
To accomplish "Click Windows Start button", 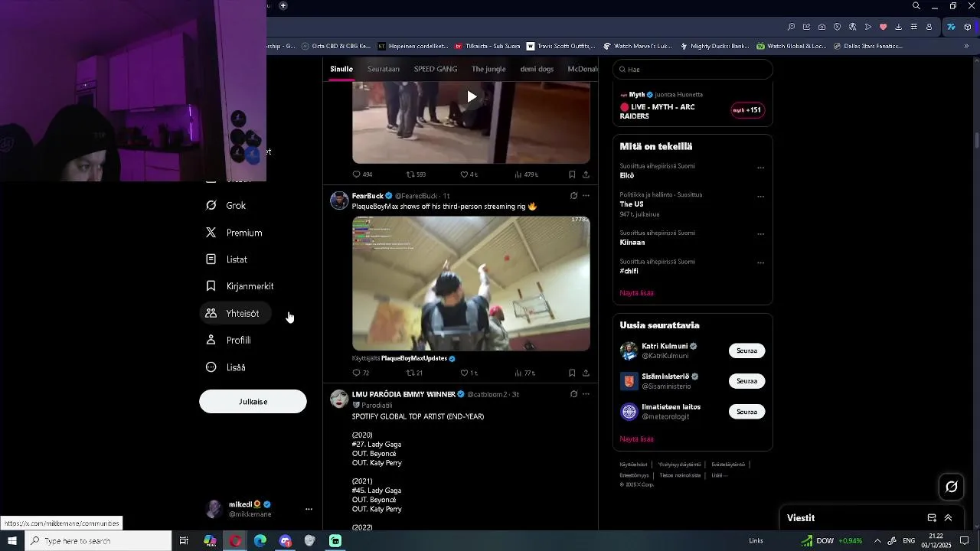I will pos(12,541).
